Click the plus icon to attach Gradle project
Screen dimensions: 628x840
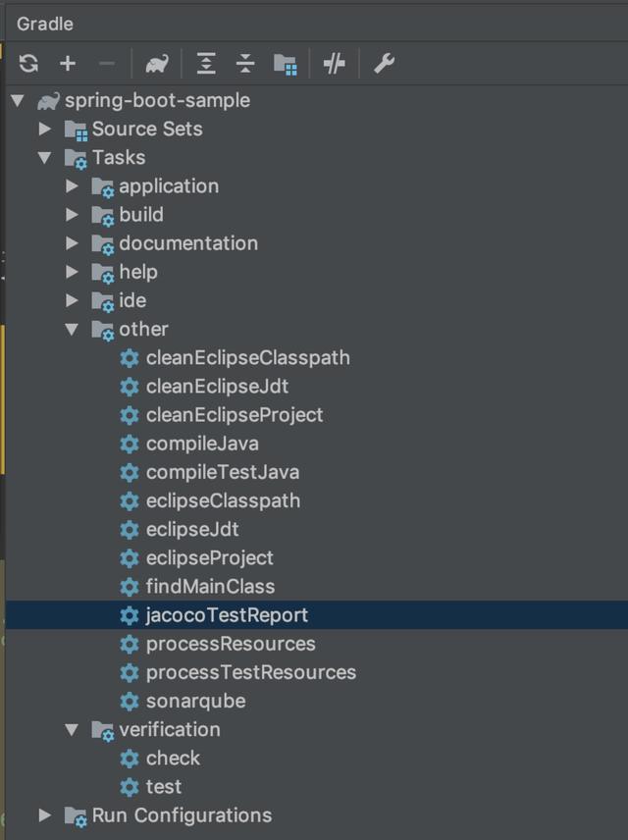(x=68, y=64)
